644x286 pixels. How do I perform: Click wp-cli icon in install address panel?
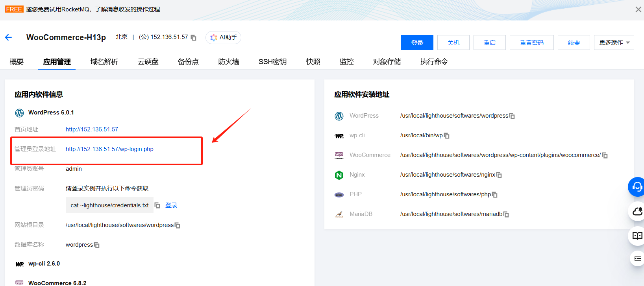(x=339, y=136)
